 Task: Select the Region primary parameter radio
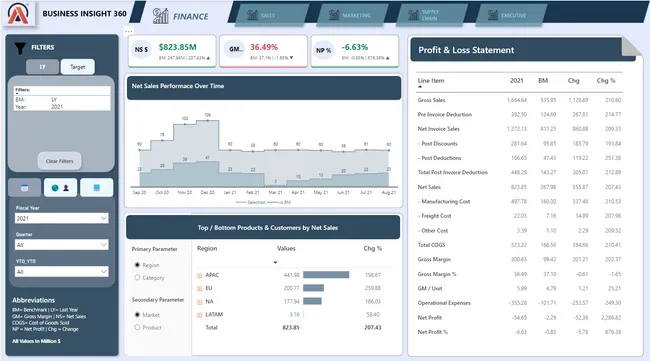137,265
